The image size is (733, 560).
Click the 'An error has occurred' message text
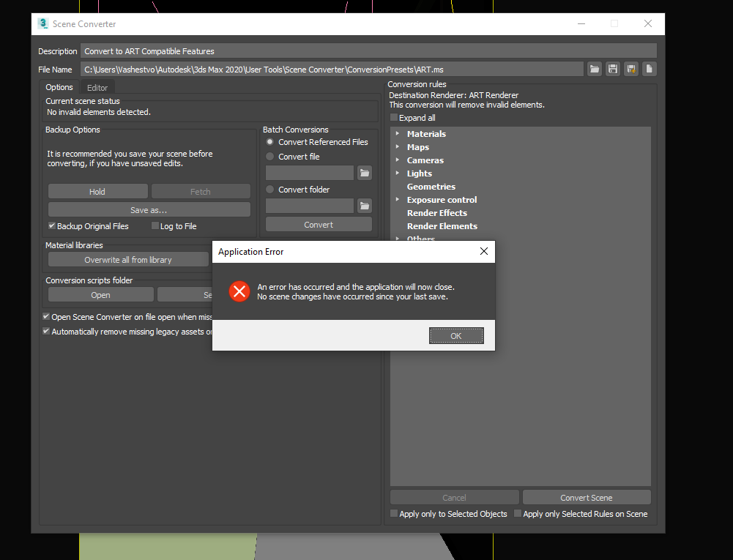tap(356, 287)
